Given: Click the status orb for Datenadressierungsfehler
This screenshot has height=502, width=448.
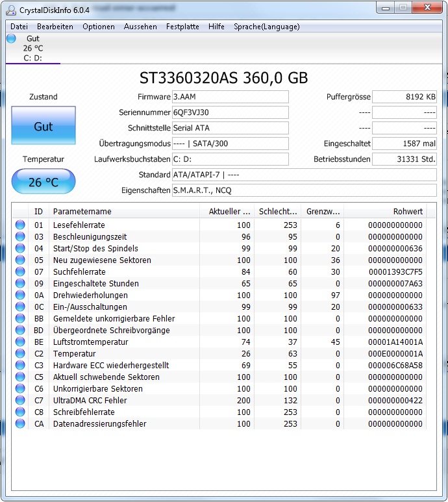Looking at the screenshot, I should [x=20, y=423].
